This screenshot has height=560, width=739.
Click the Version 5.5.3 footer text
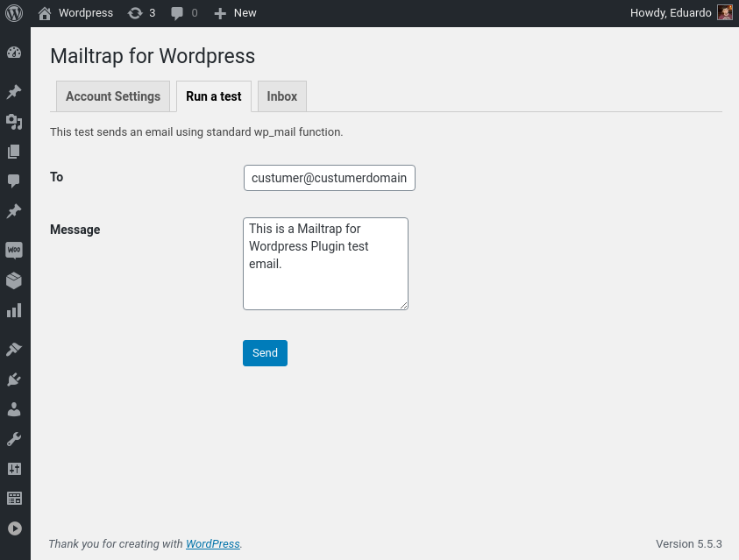pyautogui.click(x=688, y=544)
